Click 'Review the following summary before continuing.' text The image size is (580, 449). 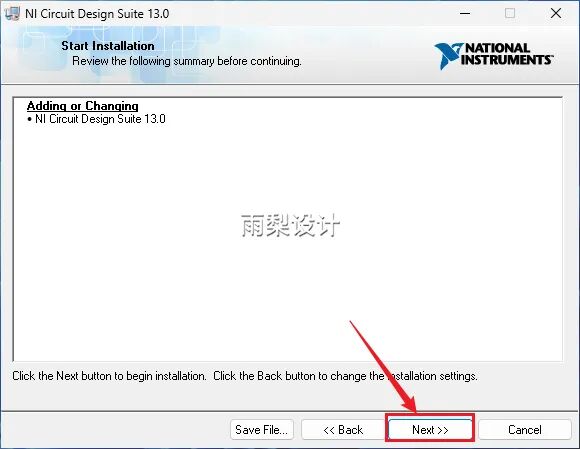tap(187, 61)
